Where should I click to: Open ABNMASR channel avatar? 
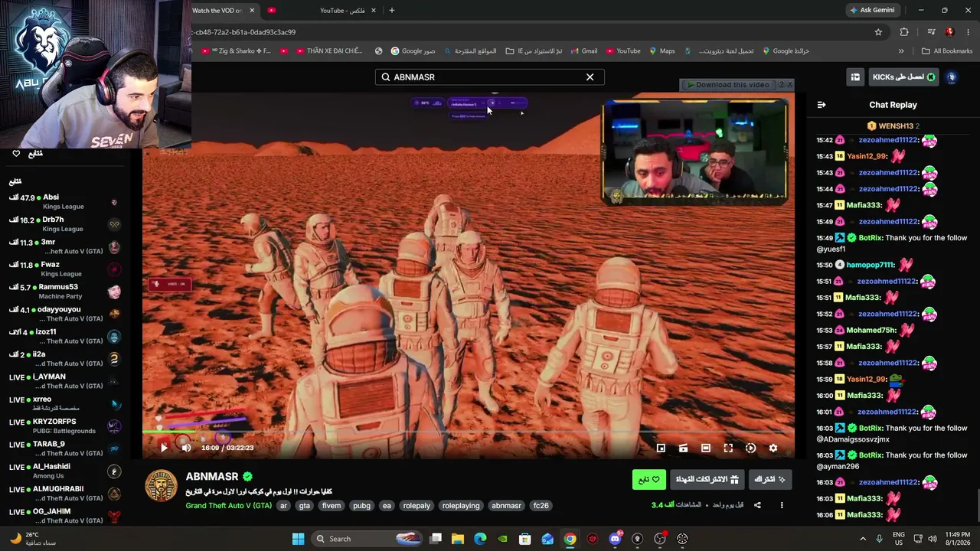click(161, 486)
